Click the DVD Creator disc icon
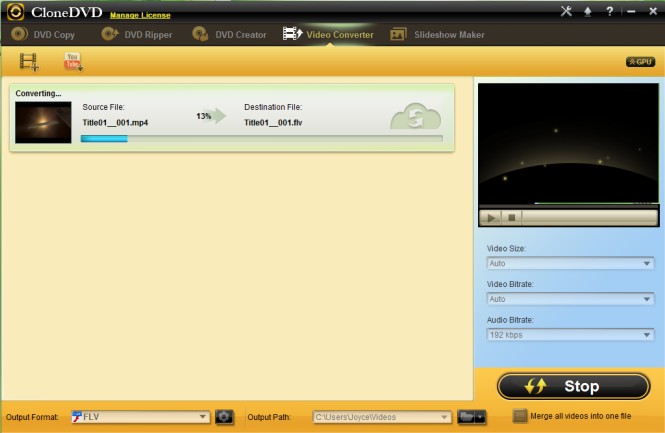Image resolution: width=665 pixels, height=433 pixels. [x=200, y=34]
